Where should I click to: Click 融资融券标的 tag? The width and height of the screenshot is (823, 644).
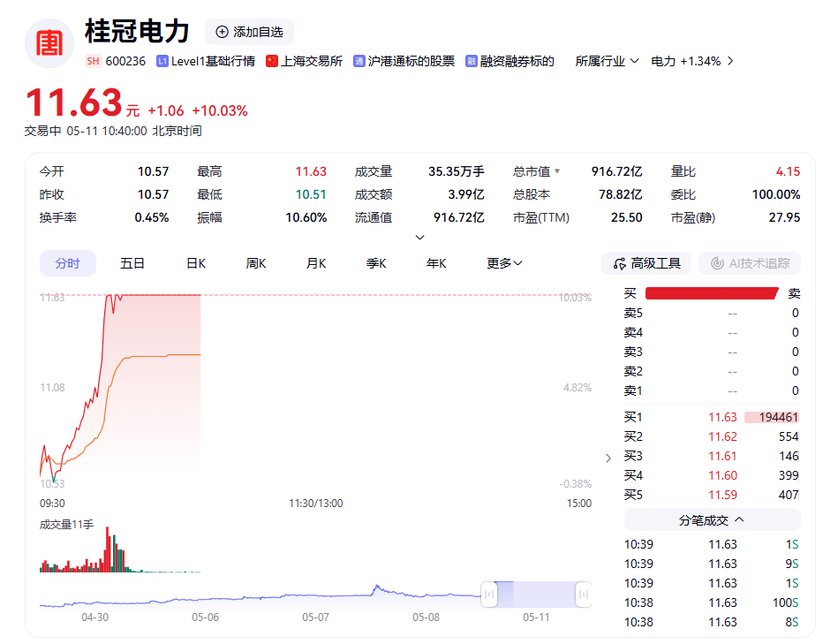(517, 62)
